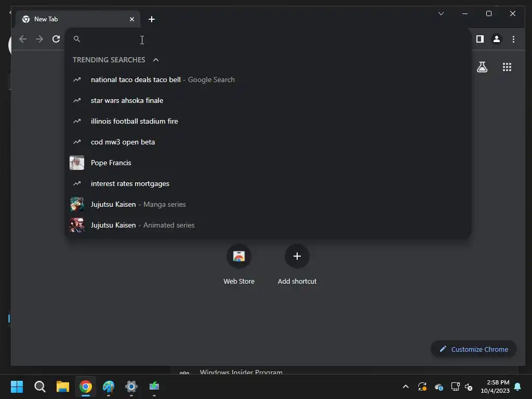The image size is (532, 399).
Task: Choose suggestion cod mw3 open beta
Action: 268,142
